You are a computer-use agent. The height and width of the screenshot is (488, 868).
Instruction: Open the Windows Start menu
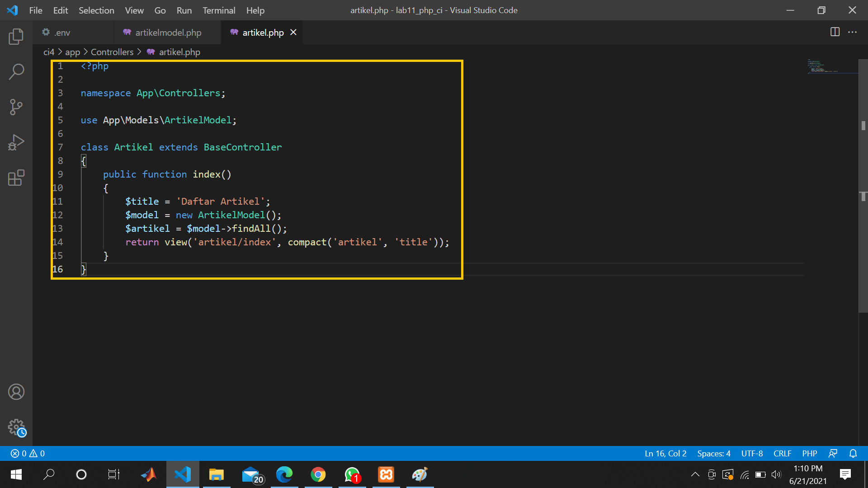tap(16, 474)
